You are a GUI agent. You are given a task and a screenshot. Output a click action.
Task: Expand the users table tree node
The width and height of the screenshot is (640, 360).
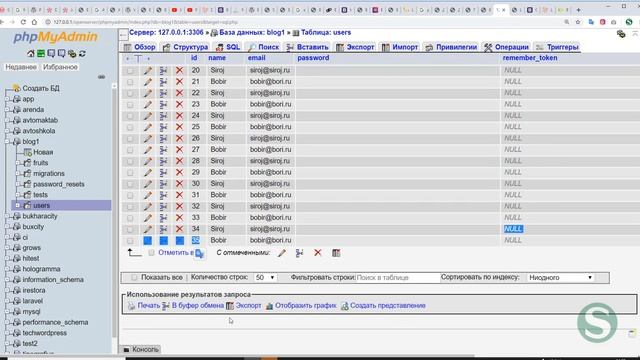pyautogui.click(x=18, y=205)
